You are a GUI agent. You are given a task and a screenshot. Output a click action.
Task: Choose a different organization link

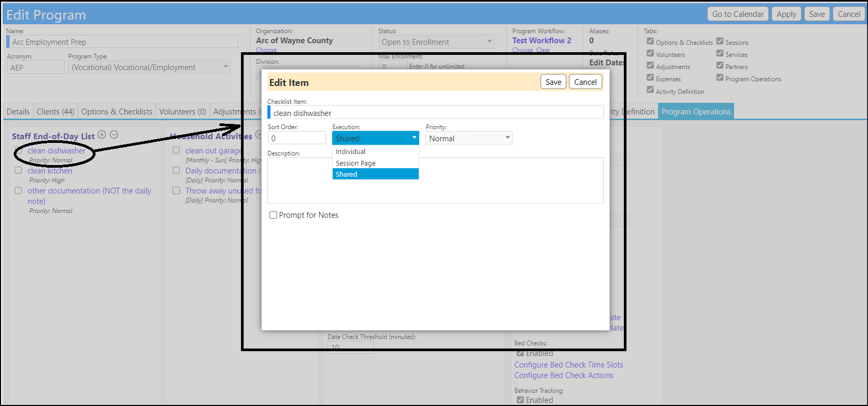[266, 50]
